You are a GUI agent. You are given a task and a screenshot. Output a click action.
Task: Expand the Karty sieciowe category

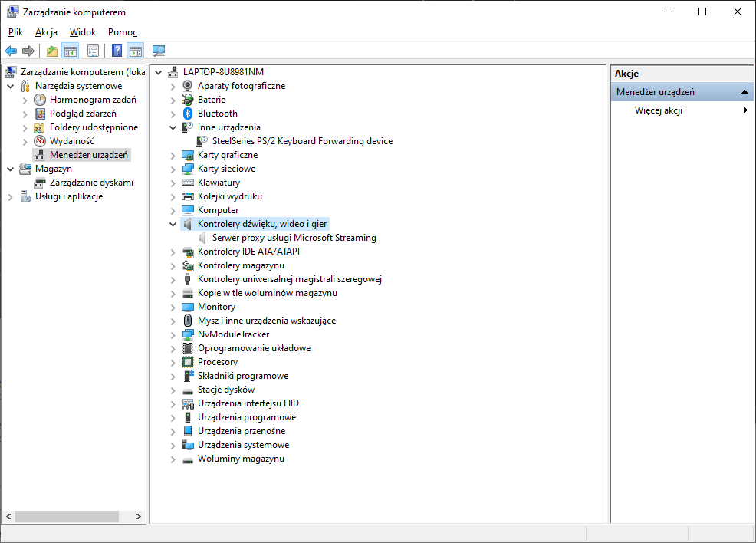click(173, 169)
